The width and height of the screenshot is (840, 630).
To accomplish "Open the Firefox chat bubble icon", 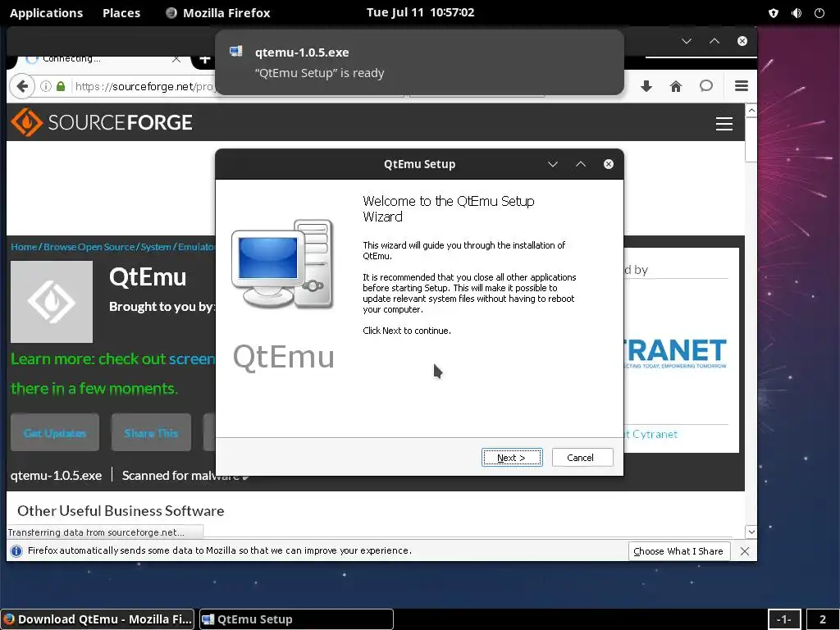I will coord(706,85).
